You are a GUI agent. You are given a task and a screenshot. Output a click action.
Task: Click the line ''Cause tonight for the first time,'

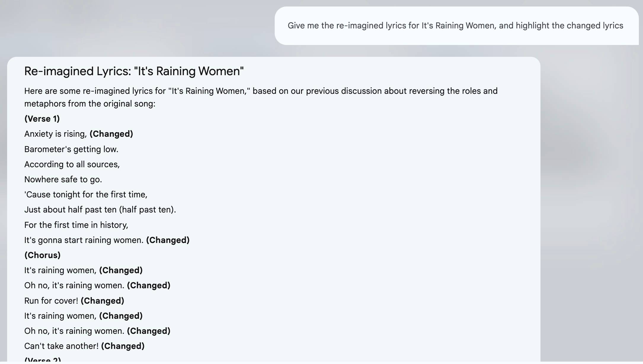coord(86,194)
